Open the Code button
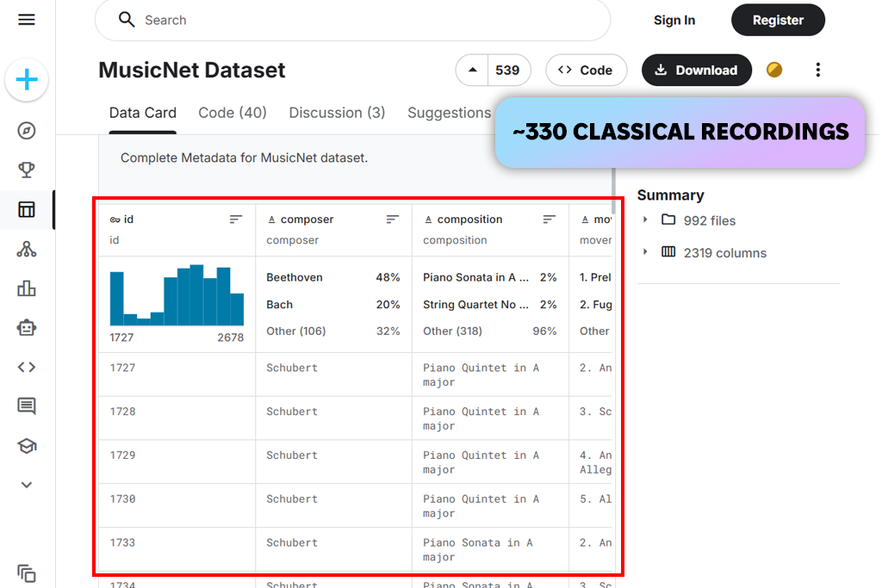Image resolution: width=882 pixels, height=588 pixels. pyautogui.click(x=586, y=71)
